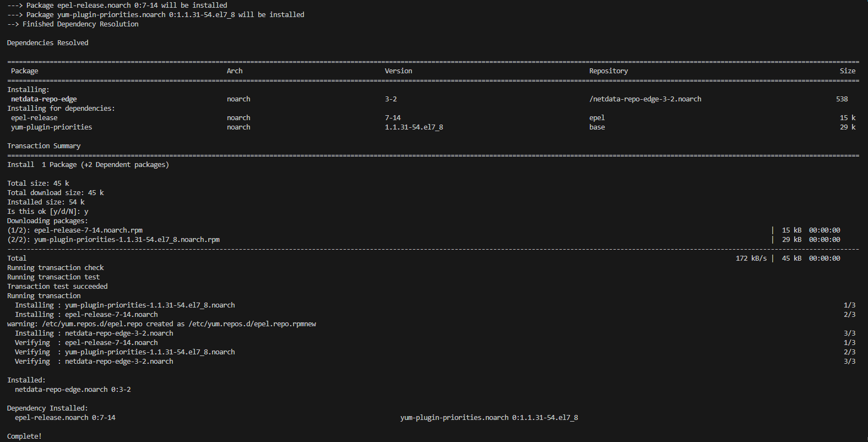Viewport: 868px width, 442px height.
Task: Click the Arch column header
Action: (234, 71)
